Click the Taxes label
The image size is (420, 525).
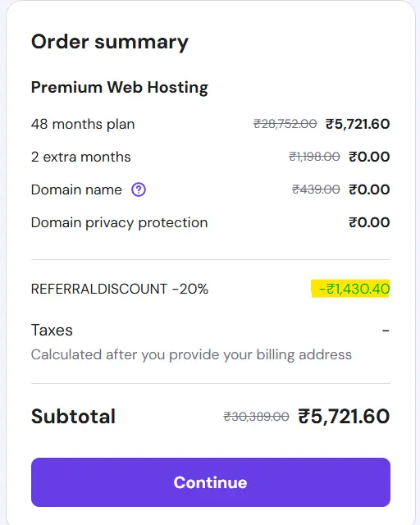coord(52,331)
